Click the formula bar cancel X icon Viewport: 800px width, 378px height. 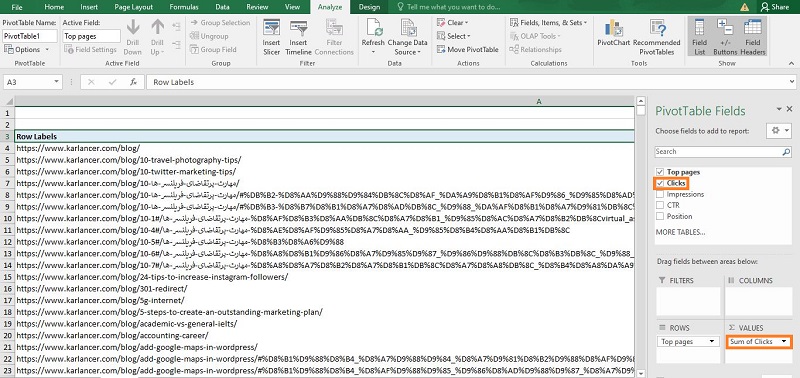(91, 82)
